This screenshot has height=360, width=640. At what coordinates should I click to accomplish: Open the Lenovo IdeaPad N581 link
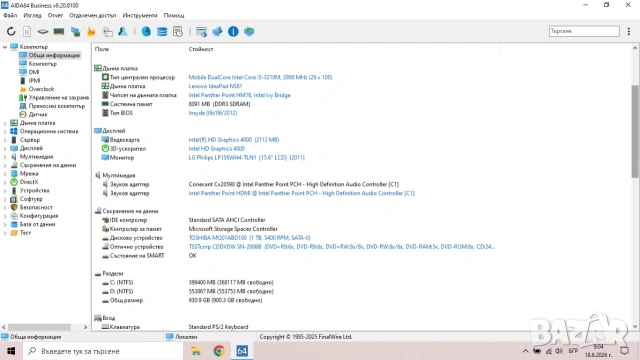[x=215, y=86]
